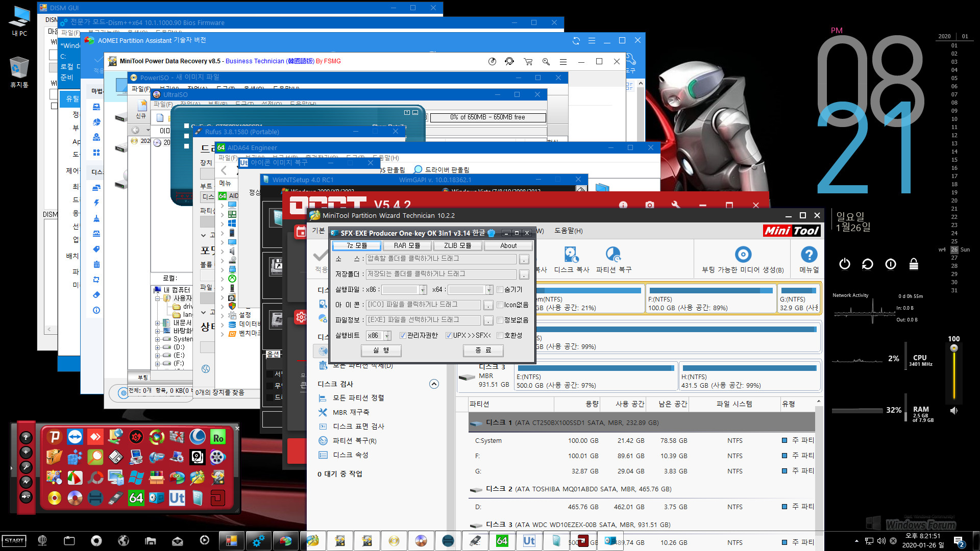980x551 pixels.
Task: Click the 0% of 650MB capacity bar in UltraISO
Action: tap(488, 117)
